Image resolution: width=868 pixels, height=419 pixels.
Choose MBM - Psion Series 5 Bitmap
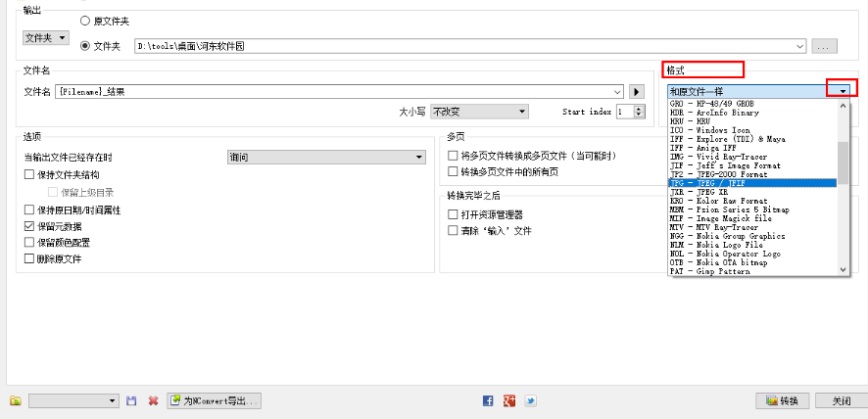(752, 209)
